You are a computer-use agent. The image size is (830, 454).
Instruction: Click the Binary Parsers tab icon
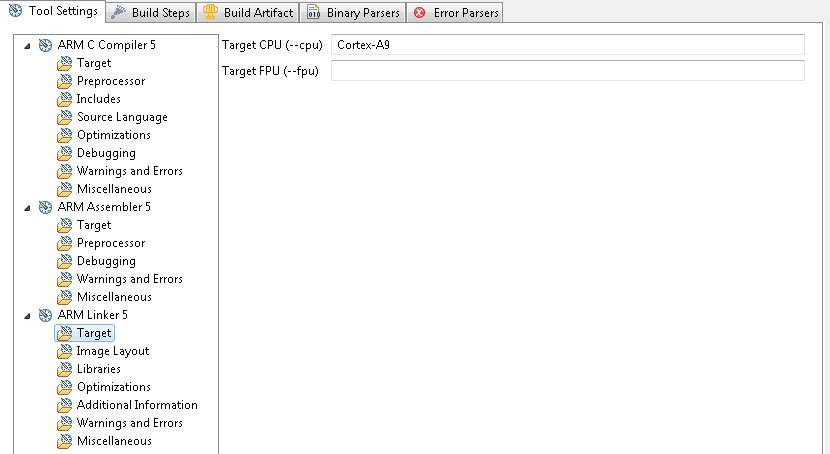pos(313,12)
